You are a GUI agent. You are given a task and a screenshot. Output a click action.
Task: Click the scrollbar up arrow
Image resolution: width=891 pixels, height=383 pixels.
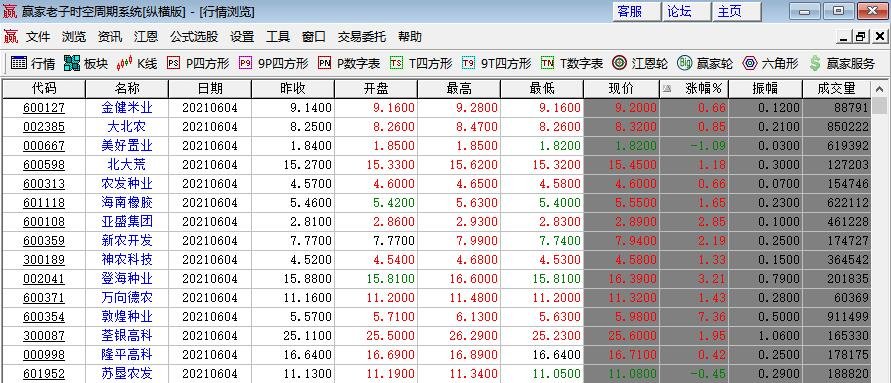(879, 89)
